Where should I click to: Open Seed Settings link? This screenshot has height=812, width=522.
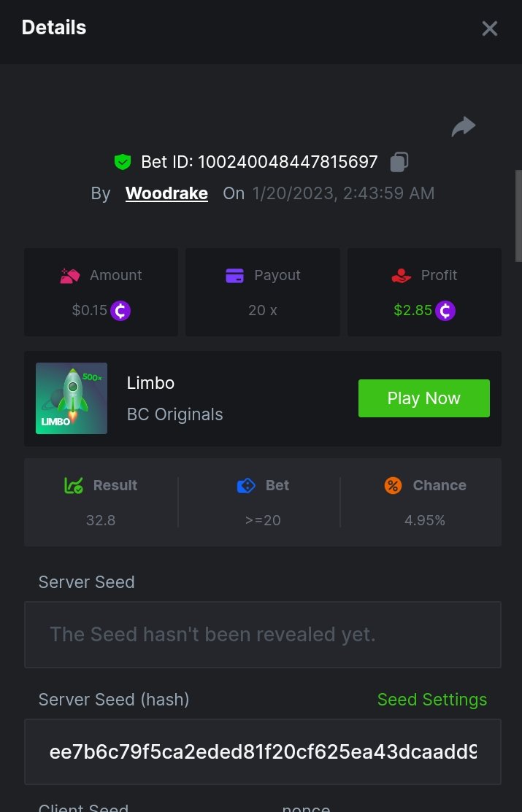click(431, 700)
